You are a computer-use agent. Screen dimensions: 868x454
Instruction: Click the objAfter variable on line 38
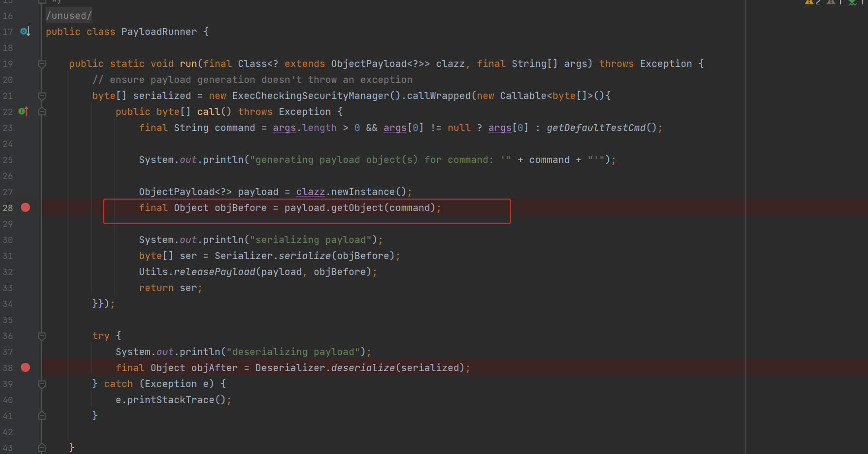215,368
